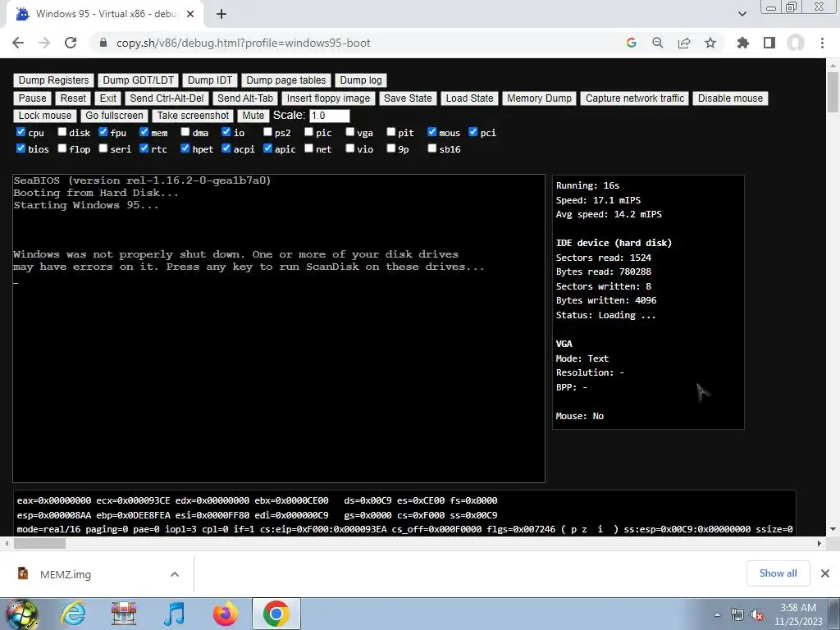Click Memory Dump button

pyautogui.click(x=539, y=98)
